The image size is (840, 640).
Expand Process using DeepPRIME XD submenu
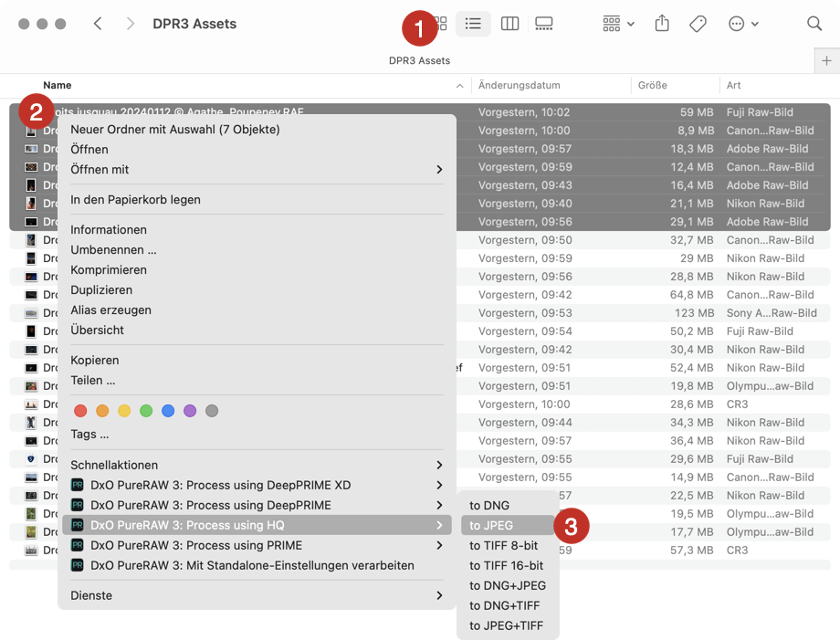click(257, 485)
